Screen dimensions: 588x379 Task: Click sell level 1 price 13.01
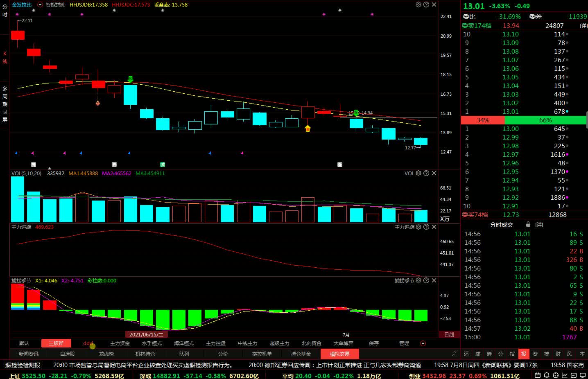[x=510, y=111]
